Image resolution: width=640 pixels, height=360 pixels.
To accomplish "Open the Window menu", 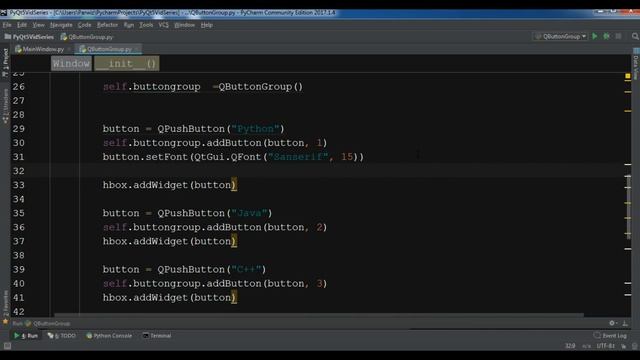I will (184, 25).
